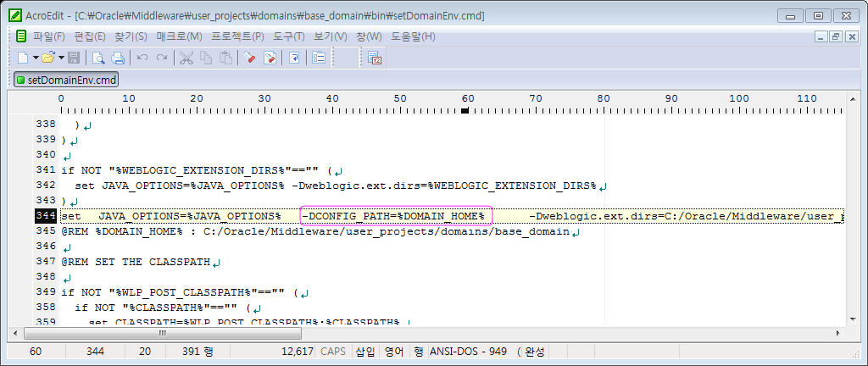
Task: Open the New file dropdown arrow
Action: [35, 58]
